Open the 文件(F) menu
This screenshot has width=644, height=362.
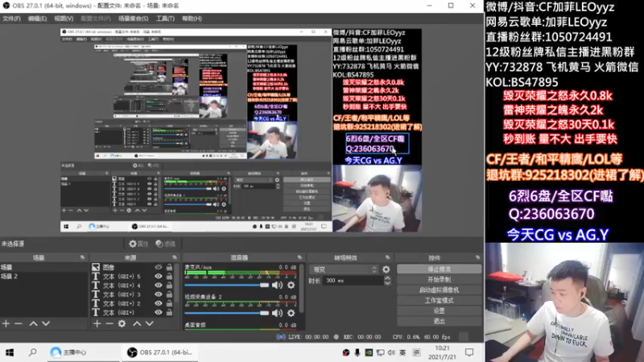(x=11, y=19)
